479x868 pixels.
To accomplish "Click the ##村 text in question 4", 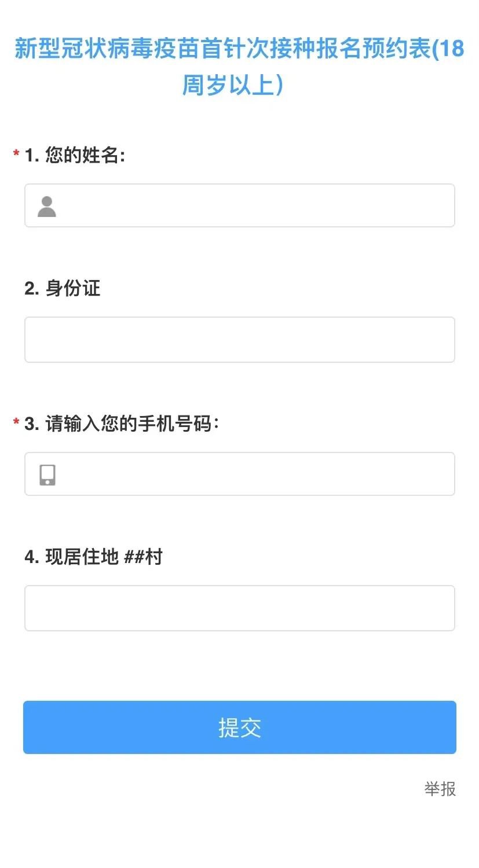I will [x=143, y=557].
